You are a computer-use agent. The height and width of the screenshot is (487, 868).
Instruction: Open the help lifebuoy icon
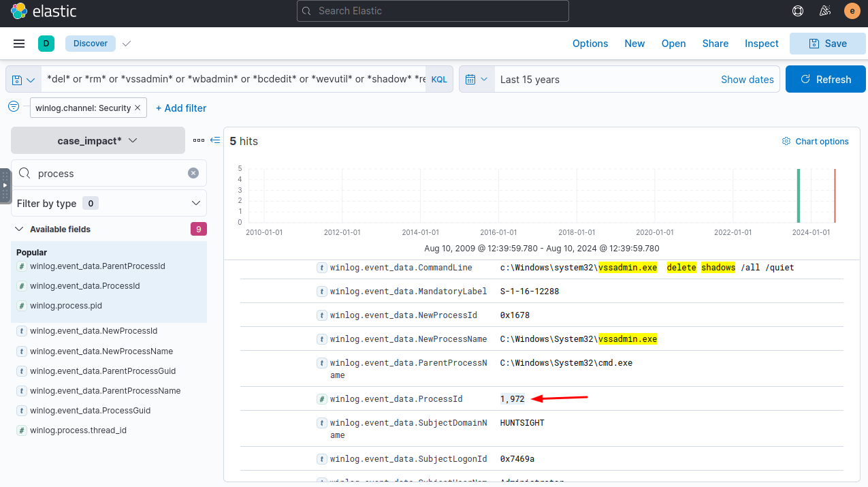pos(798,11)
